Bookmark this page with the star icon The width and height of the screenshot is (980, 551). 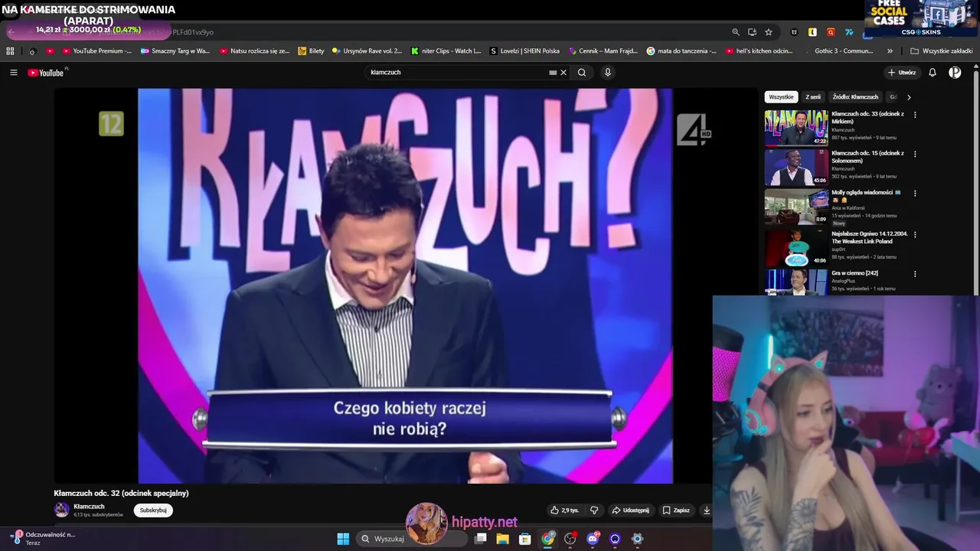click(x=769, y=32)
